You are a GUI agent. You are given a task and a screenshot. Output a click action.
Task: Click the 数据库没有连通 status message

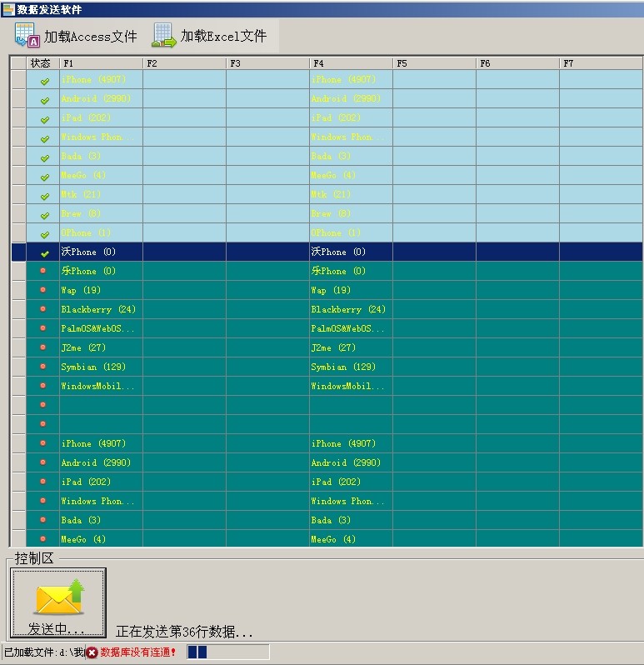click(x=137, y=652)
